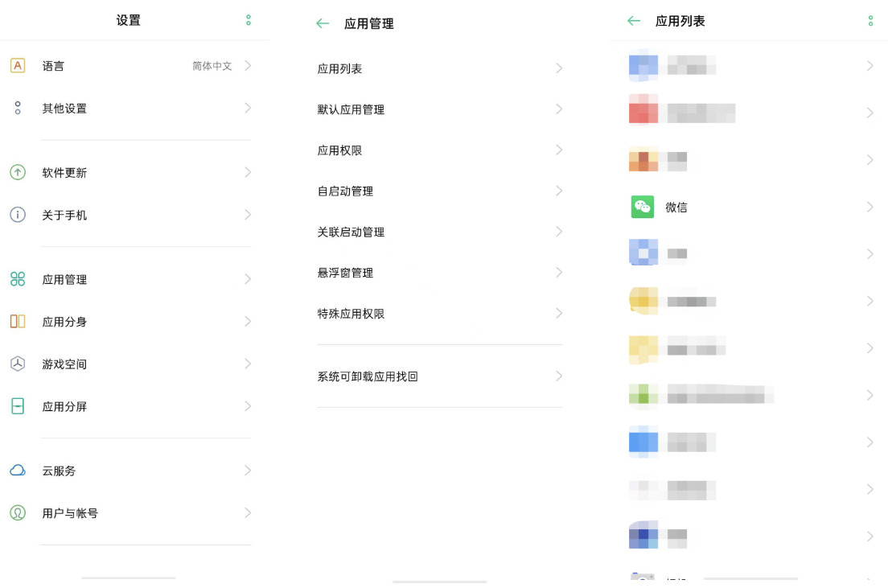Viewport: 888px width, 588px height.
Task: Click the 关于手机 info icon
Action: (x=18, y=216)
